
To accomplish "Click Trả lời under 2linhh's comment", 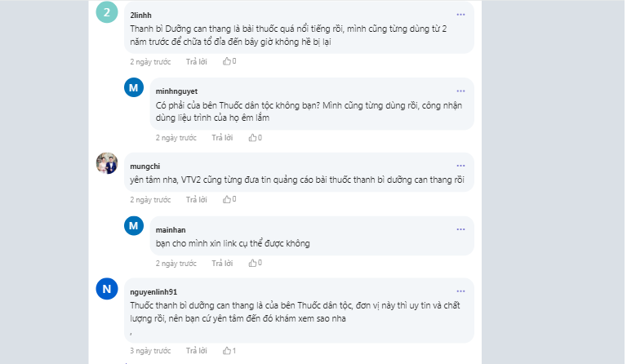I will tap(196, 61).
